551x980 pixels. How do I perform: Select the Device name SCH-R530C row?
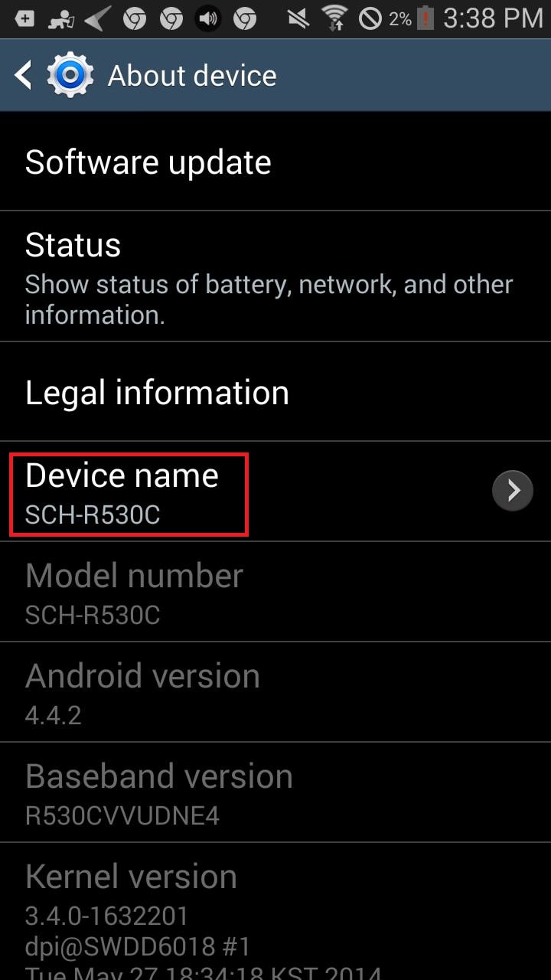[x=275, y=492]
